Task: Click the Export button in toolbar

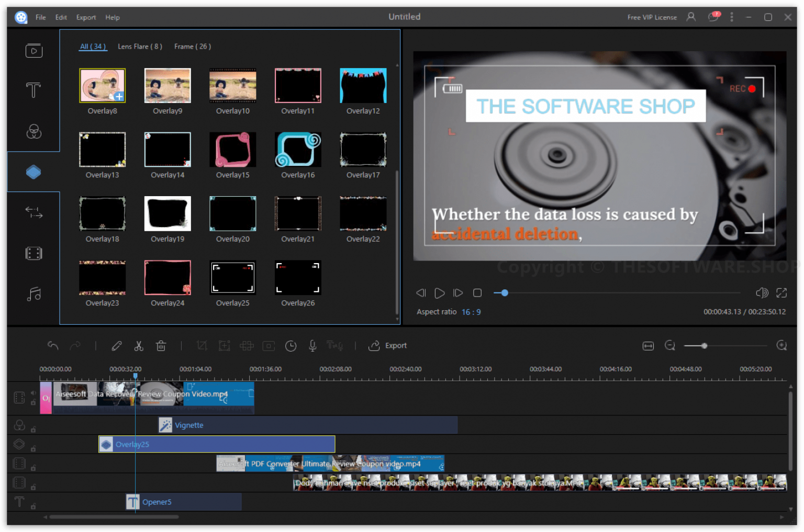Action: click(x=388, y=346)
